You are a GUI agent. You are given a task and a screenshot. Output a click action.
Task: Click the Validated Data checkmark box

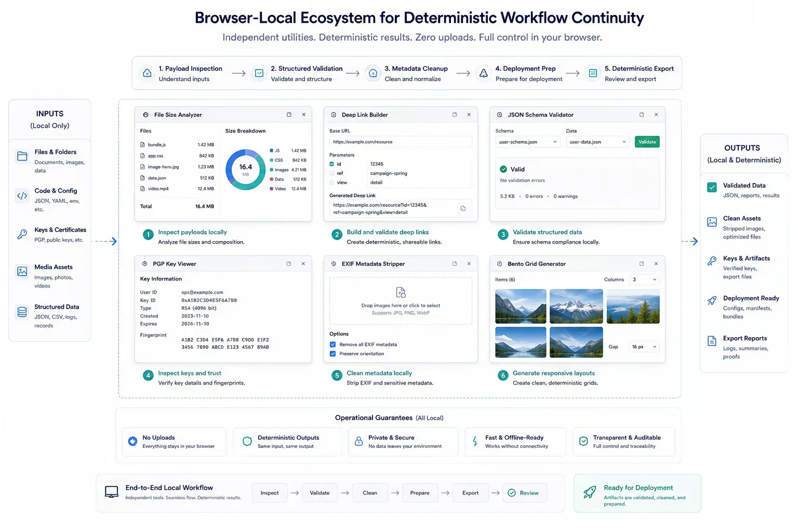pyautogui.click(x=712, y=187)
